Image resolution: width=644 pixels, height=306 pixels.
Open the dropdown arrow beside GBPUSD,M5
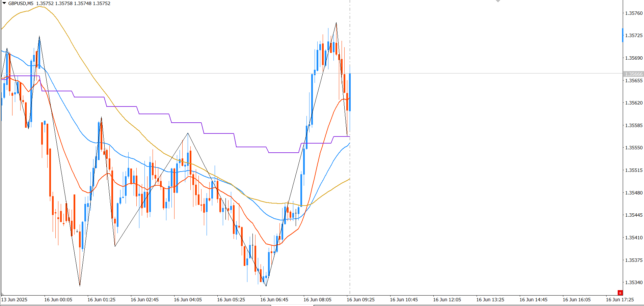pyautogui.click(x=4, y=3)
